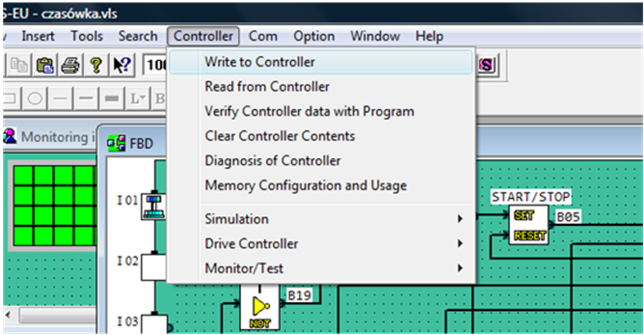Click the pink S icon in toolbar
The height and width of the screenshot is (335, 644).
click(x=487, y=65)
